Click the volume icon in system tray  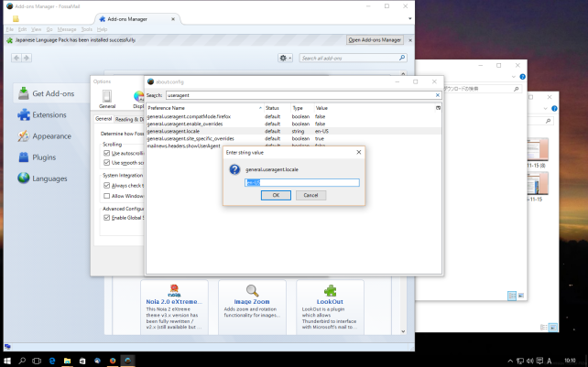coord(529,361)
